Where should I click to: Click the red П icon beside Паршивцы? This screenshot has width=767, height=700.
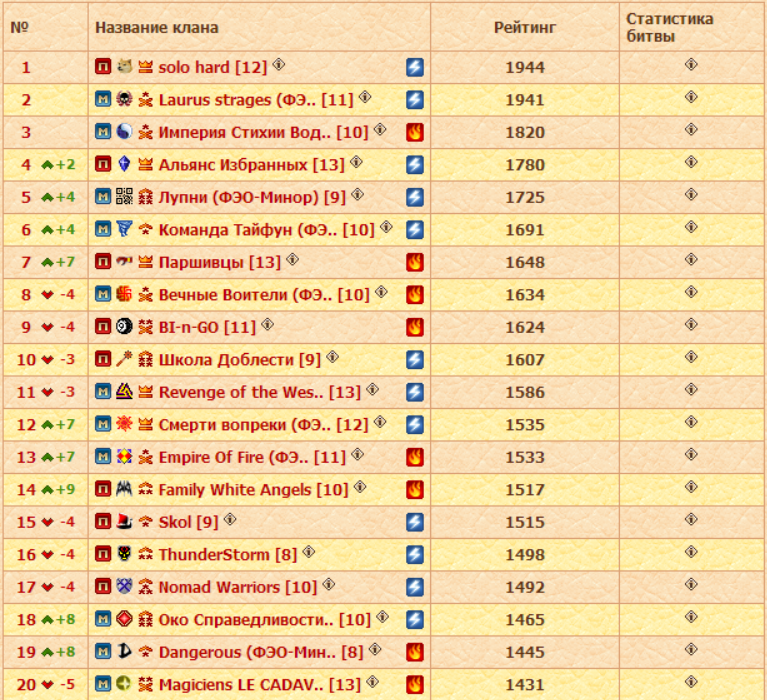[103, 262]
